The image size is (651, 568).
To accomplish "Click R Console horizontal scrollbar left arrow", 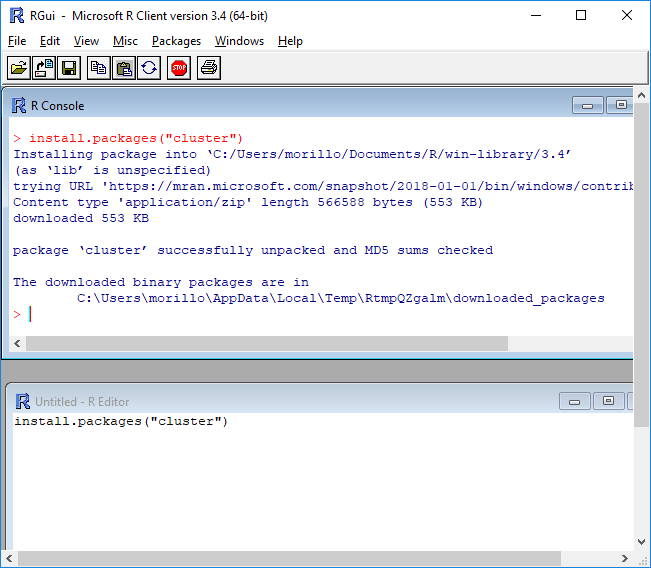I will click(17, 343).
